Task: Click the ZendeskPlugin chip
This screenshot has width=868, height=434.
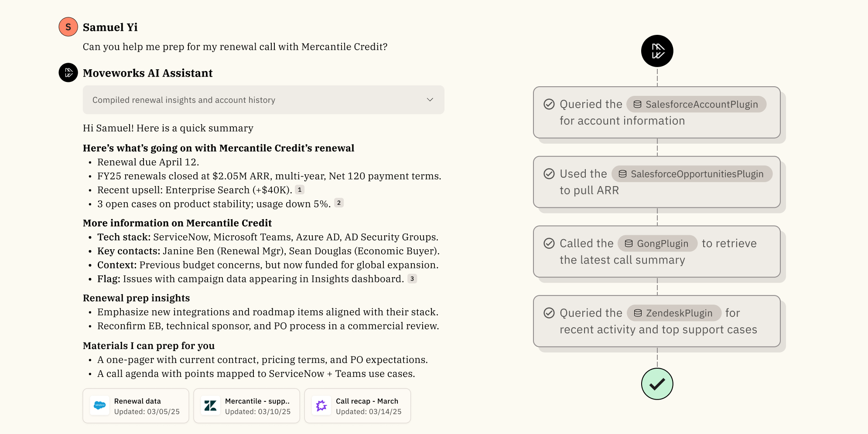Action: [674, 313]
